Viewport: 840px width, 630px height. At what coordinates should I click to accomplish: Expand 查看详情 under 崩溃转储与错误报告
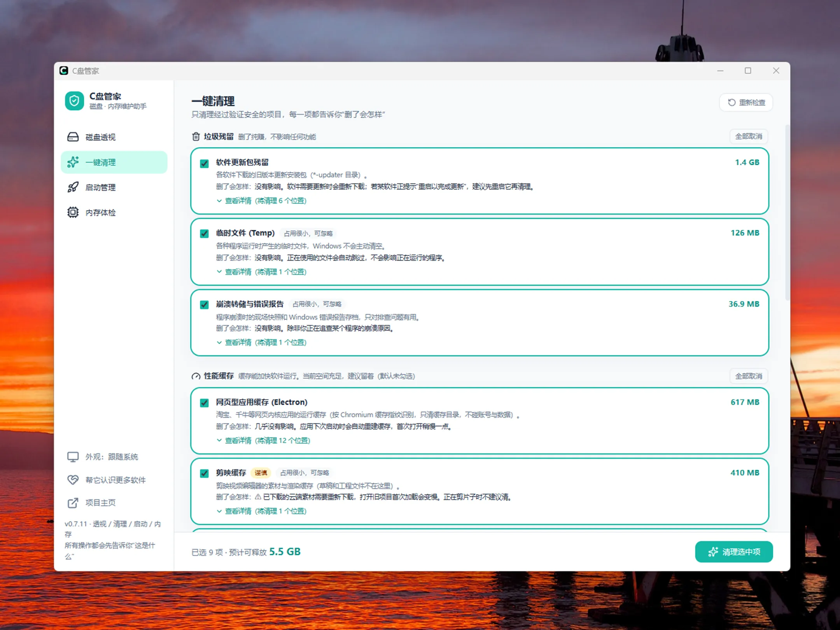click(x=262, y=342)
